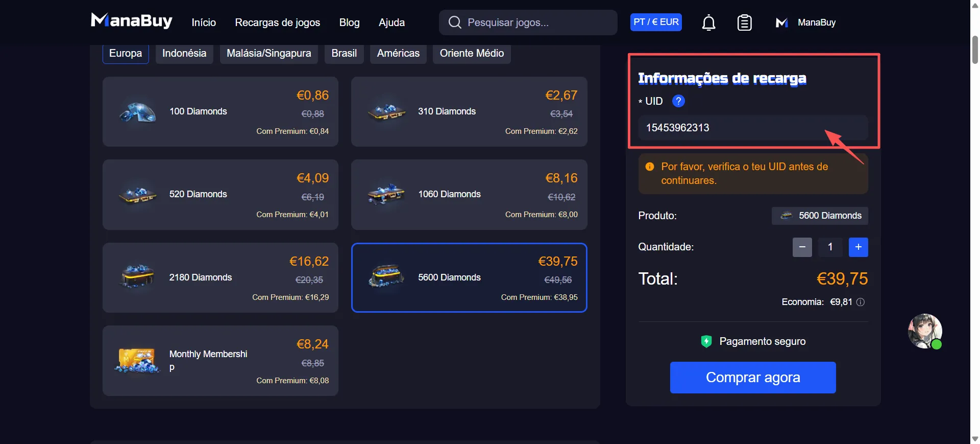Open the Blog navigation link
The height and width of the screenshot is (444, 980).
tap(349, 22)
